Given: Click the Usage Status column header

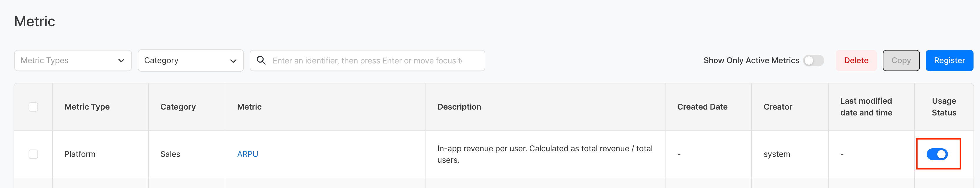Looking at the screenshot, I should coord(943,107).
